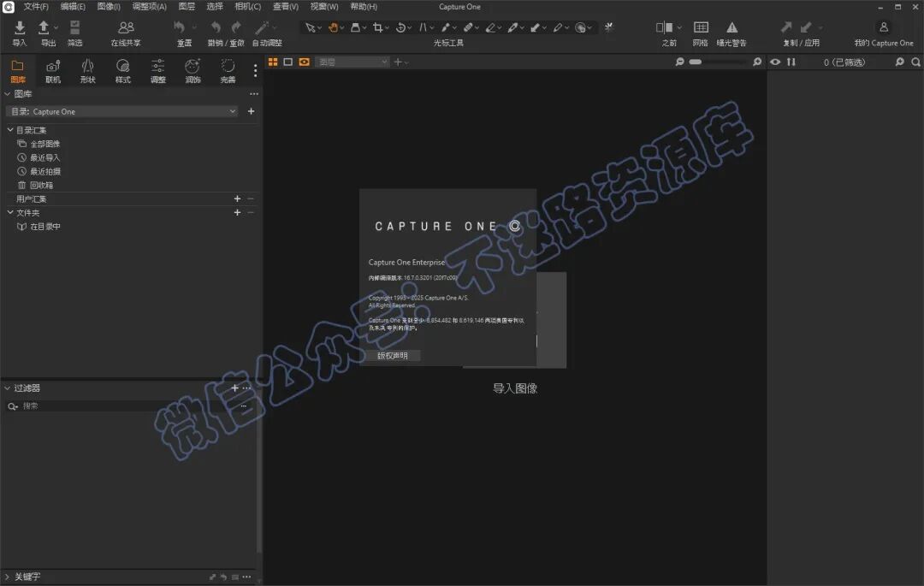Select the Keystone cursor tool
Viewport: 924px width, 586px height.
tap(423, 27)
